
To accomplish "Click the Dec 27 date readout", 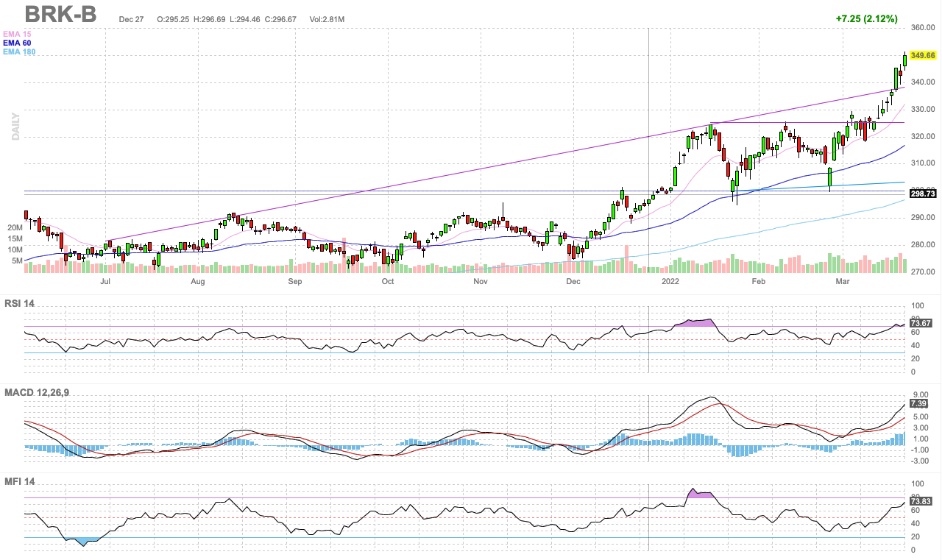I will pos(131,19).
